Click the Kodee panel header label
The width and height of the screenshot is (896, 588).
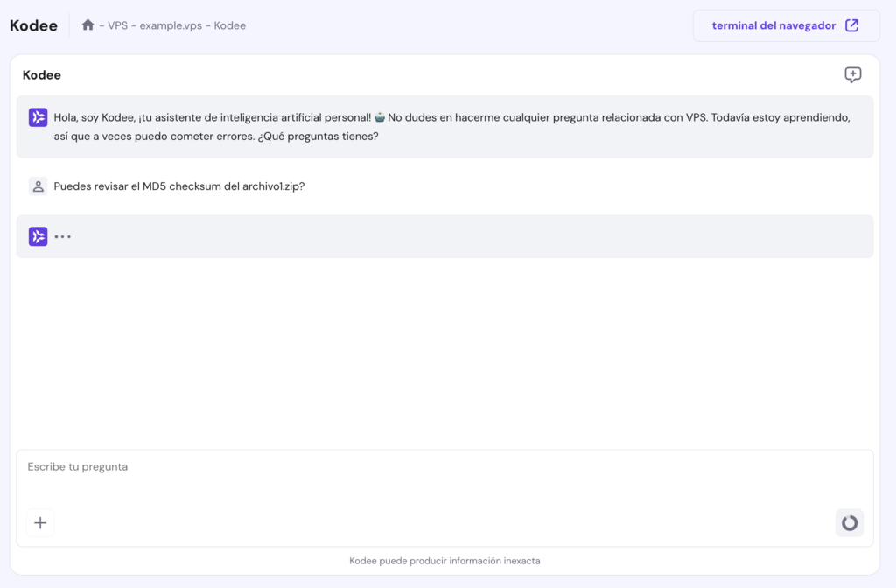click(41, 75)
